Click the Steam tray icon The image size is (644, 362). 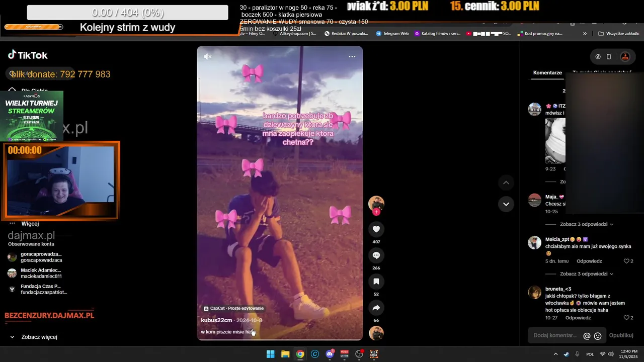(x=567, y=354)
